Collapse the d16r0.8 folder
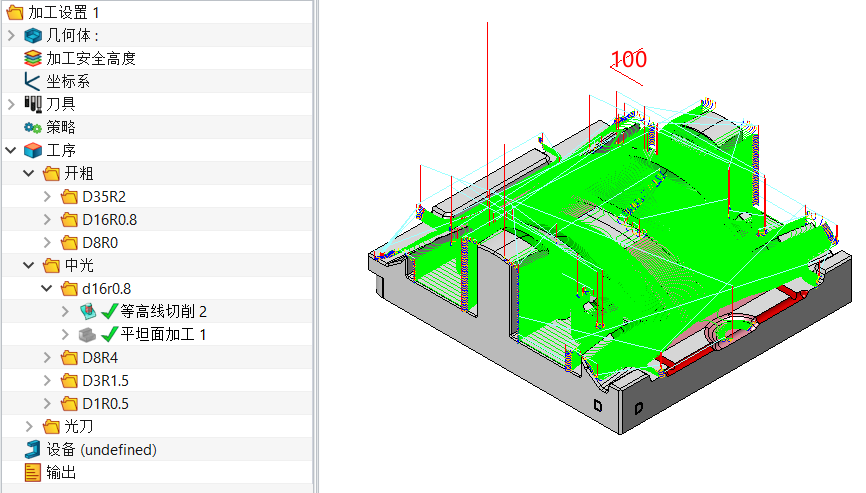The width and height of the screenshot is (866, 493). 47,288
